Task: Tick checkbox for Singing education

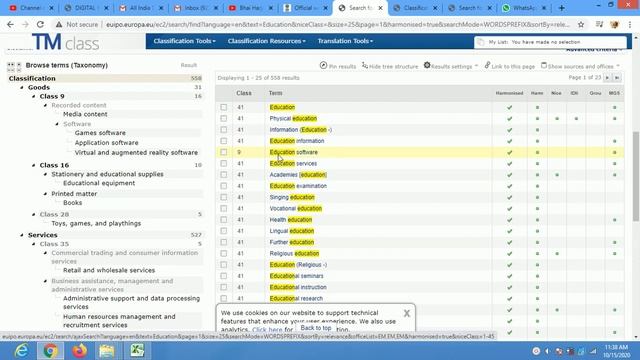Action: [224, 197]
